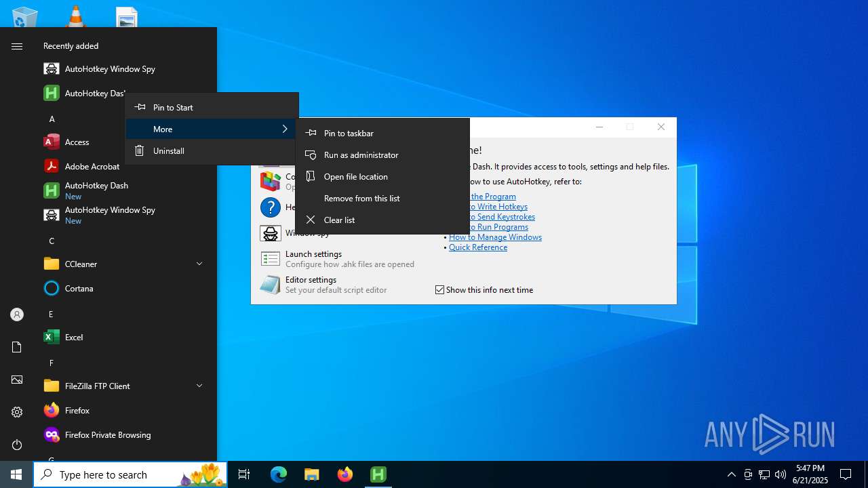Image resolution: width=868 pixels, height=488 pixels.
Task: Jump to letter E section header
Action: 52,314
